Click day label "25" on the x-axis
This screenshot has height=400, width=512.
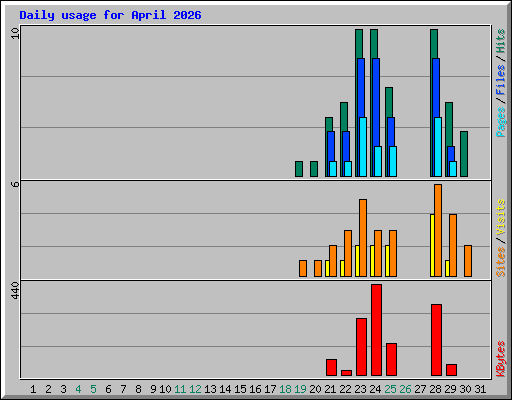tap(390, 389)
